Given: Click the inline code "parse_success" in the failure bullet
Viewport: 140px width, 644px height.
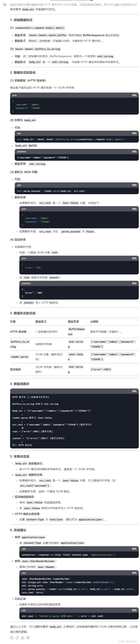Looking at the screenshot, I should 71,232.
